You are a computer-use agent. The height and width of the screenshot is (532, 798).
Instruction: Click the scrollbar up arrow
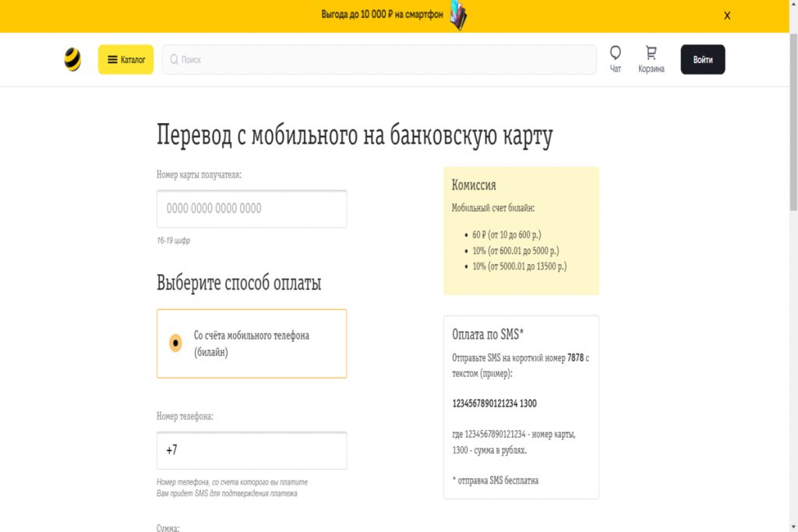click(x=793, y=4)
